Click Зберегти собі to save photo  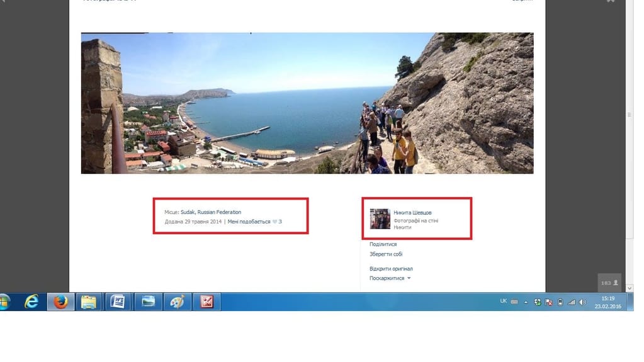point(386,254)
